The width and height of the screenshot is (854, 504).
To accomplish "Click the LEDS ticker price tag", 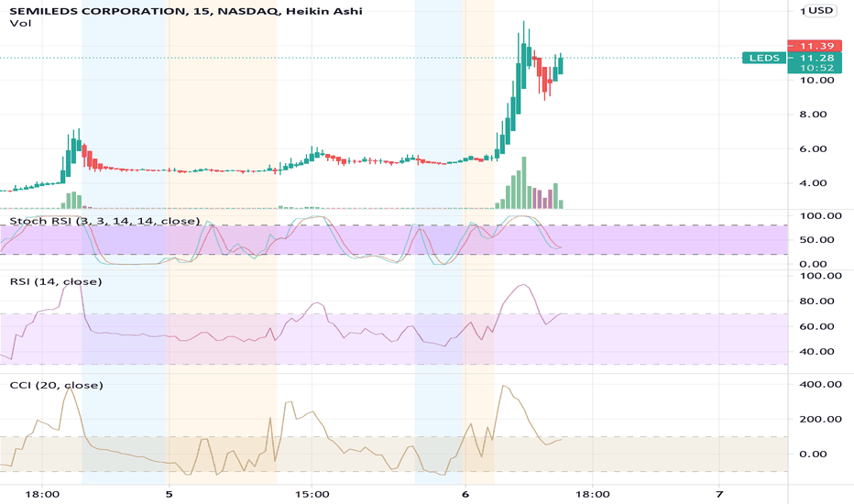I will pyautogui.click(x=764, y=58).
